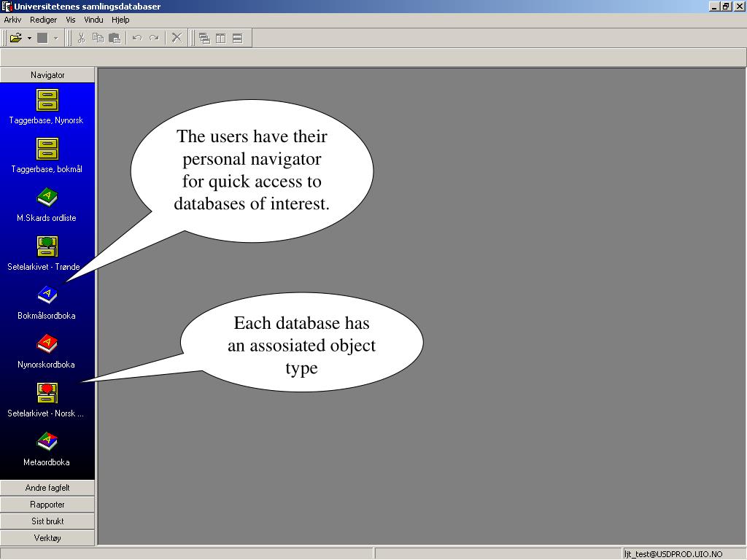
Task: Click the Delete X toolbar icon
Action: (x=177, y=38)
